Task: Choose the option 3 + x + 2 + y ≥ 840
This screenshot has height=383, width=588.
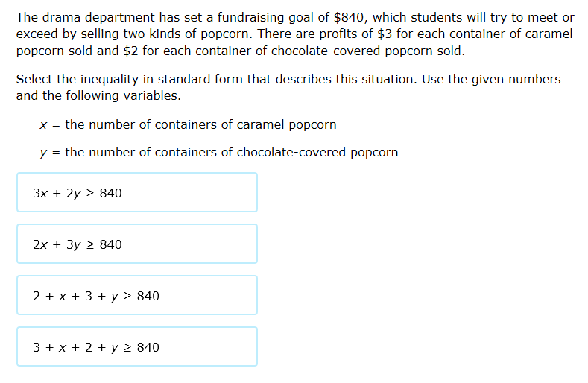Action: pyautogui.click(x=137, y=346)
